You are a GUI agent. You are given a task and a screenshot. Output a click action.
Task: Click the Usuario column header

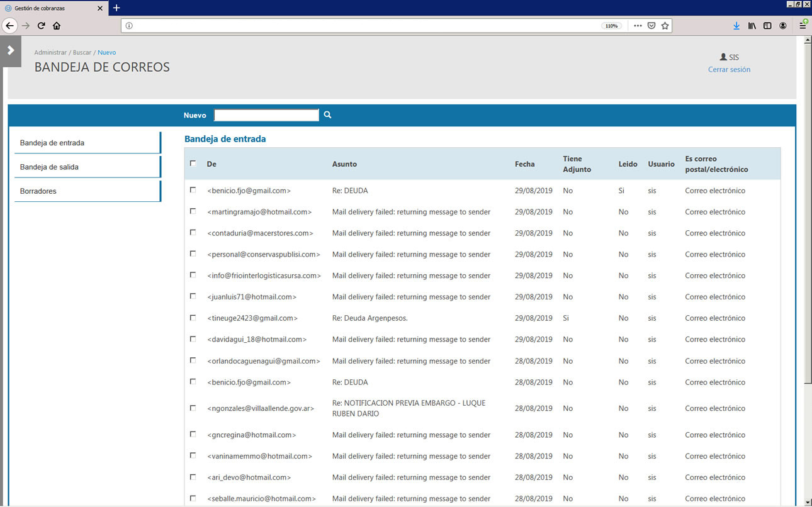coord(661,164)
